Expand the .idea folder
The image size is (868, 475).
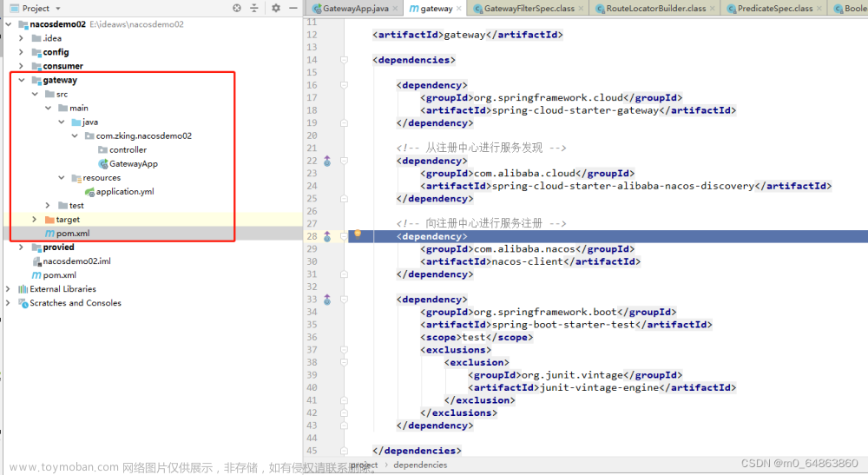pyautogui.click(x=21, y=38)
